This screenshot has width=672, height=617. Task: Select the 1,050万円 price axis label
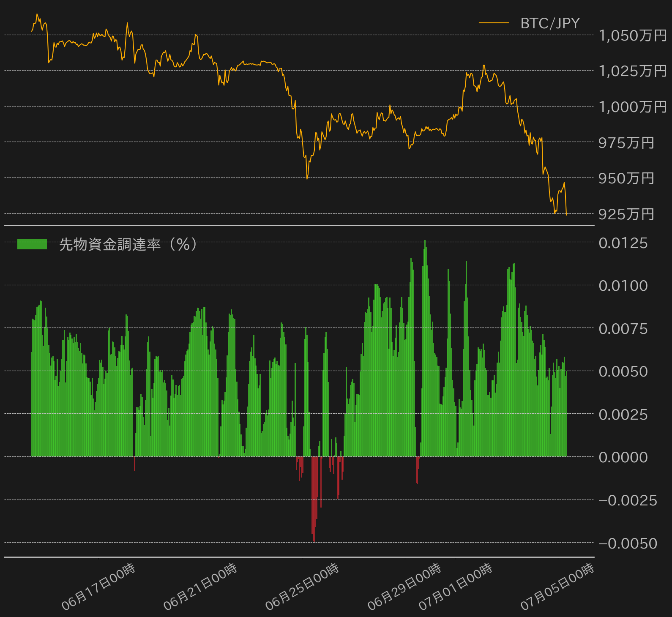(633, 35)
